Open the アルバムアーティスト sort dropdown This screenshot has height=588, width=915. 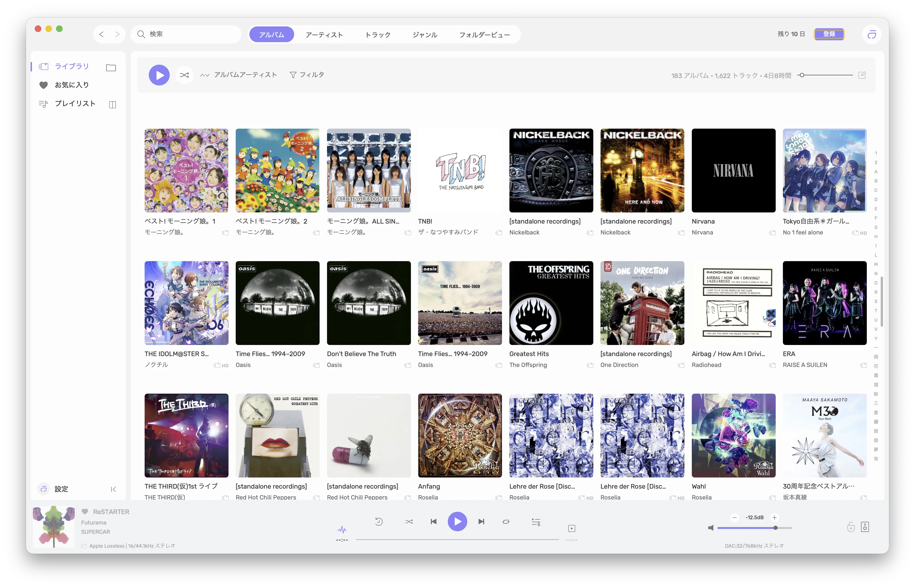point(239,75)
